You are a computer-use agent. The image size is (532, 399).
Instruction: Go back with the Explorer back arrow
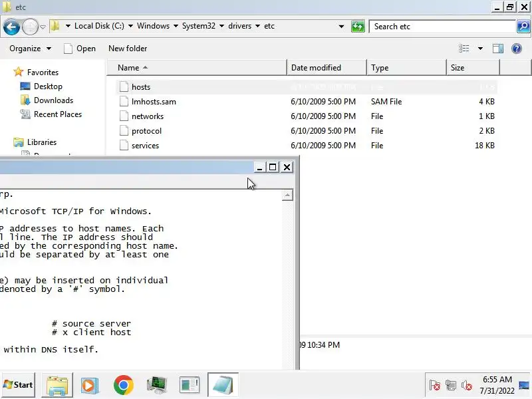11,27
